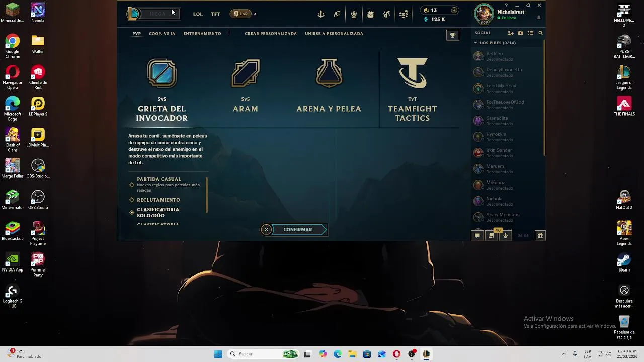This screenshot has width=644, height=362.
Task: Open the Store coins icon
Action: [404, 14]
